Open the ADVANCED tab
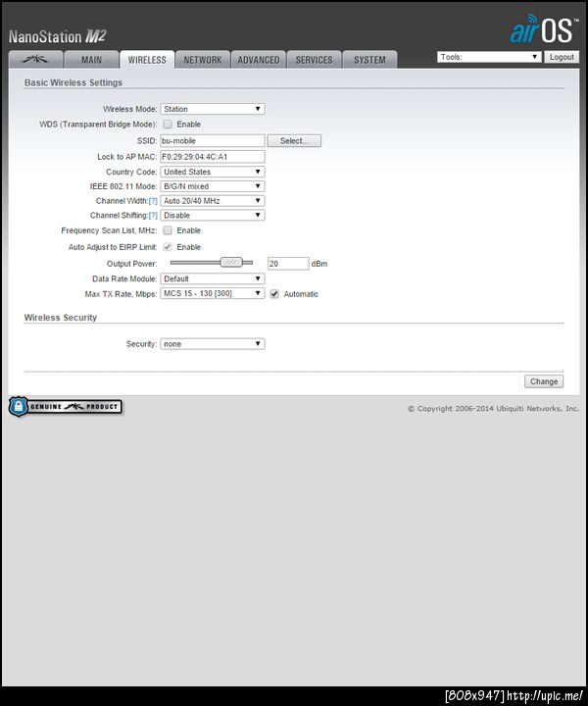The height and width of the screenshot is (706, 588). click(259, 60)
